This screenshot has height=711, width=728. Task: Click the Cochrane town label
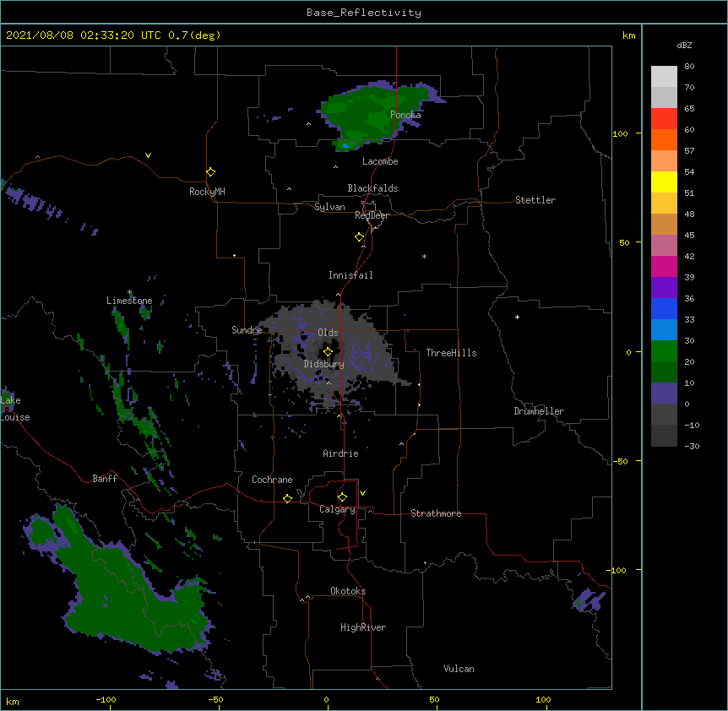[x=272, y=480]
